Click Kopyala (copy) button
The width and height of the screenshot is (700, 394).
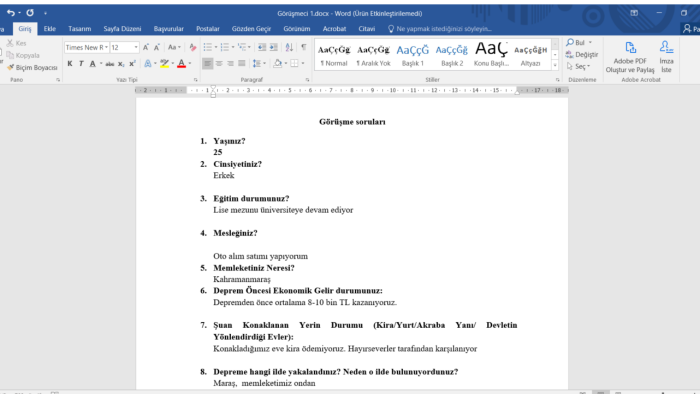pyautogui.click(x=23, y=55)
